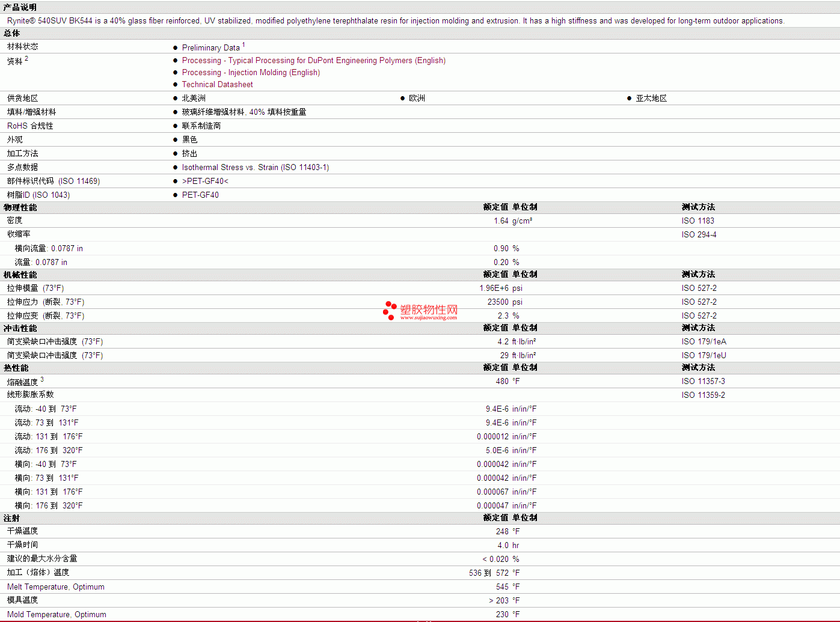Select the max moisture value < 0.020
Image resolution: width=840 pixels, height=622 pixels.
click(495, 559)
